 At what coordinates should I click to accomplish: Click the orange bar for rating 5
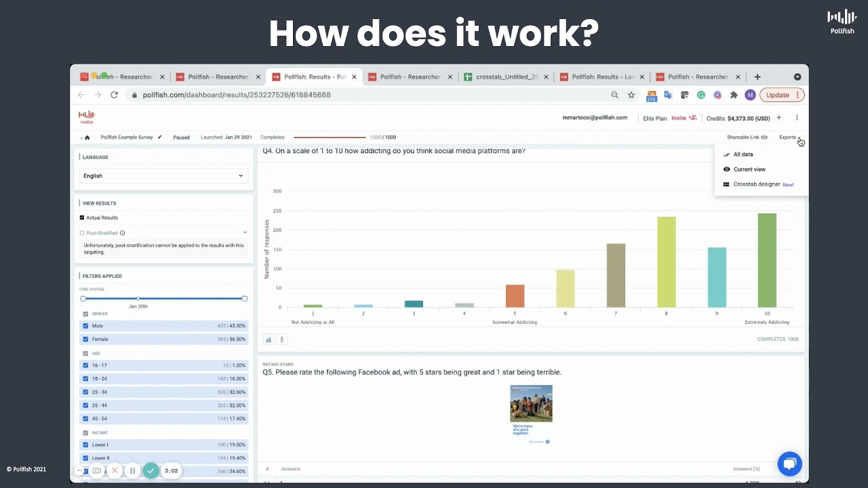pos(515,296)
